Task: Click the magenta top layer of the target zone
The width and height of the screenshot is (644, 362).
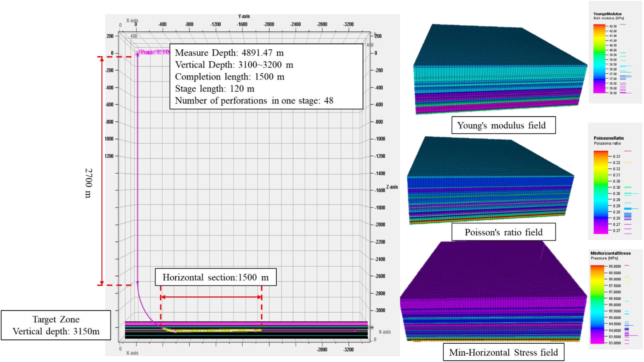Action: 246,324
